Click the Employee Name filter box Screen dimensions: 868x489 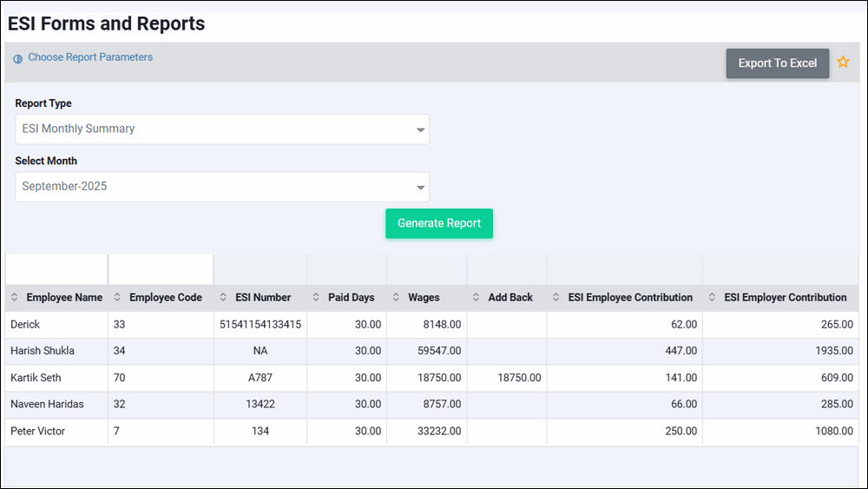(x=56, y=269)
